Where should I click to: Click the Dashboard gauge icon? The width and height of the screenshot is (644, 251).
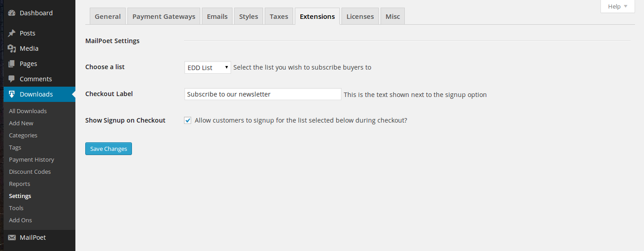click(x=12, y=13)
